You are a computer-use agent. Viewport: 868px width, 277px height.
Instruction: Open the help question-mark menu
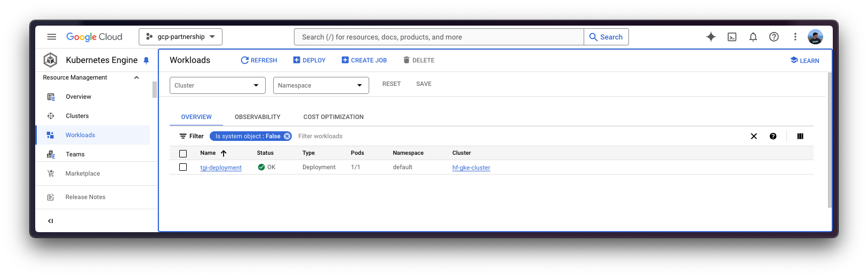coord(774,37)
